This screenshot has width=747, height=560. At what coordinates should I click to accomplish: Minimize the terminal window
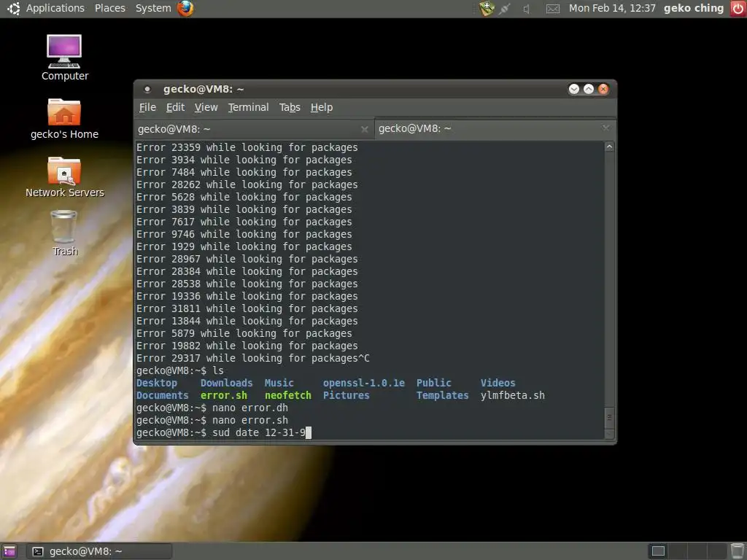click(573, 89)
